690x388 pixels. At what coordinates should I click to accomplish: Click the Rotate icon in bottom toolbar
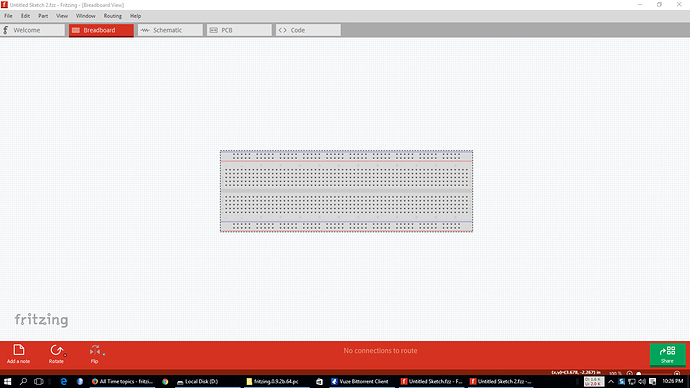click(56, 350)
